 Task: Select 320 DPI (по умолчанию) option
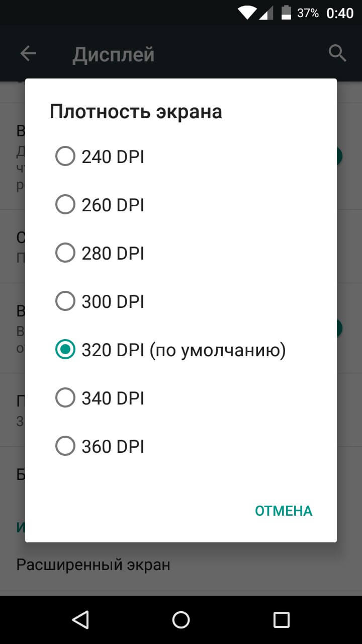pyautogui.click(x=65, y=350)
